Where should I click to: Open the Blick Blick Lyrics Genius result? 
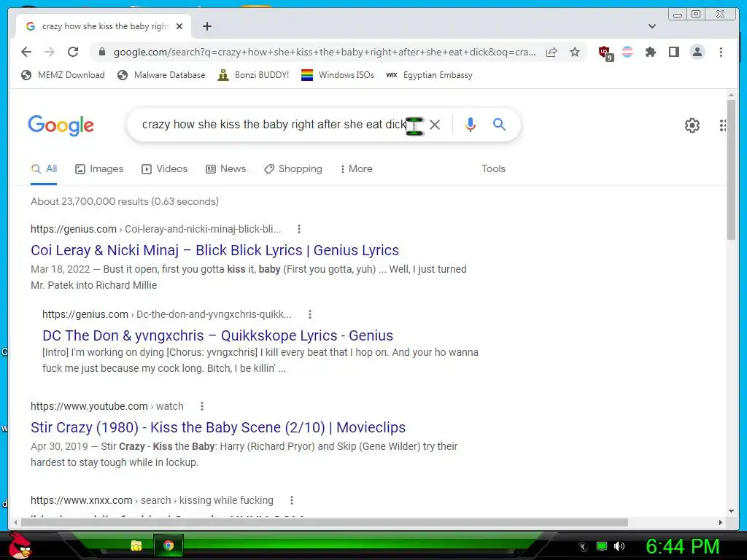pyautogui.click(x=215, y=251)
